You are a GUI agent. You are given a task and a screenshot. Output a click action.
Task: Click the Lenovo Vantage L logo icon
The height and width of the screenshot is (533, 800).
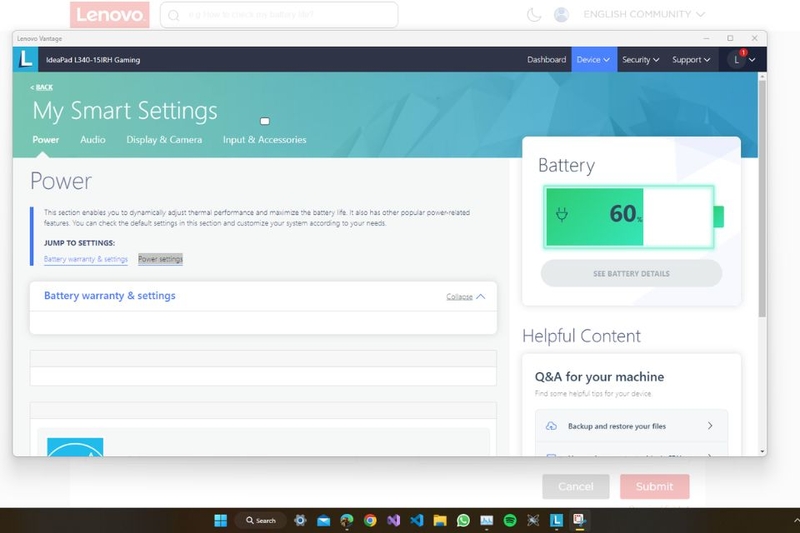point(26,59)
